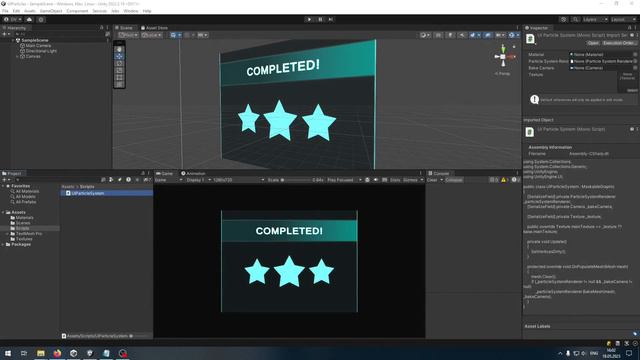
Task: Toggle grid visibility in Scene toolbar
Action: [x=176, y=35]
